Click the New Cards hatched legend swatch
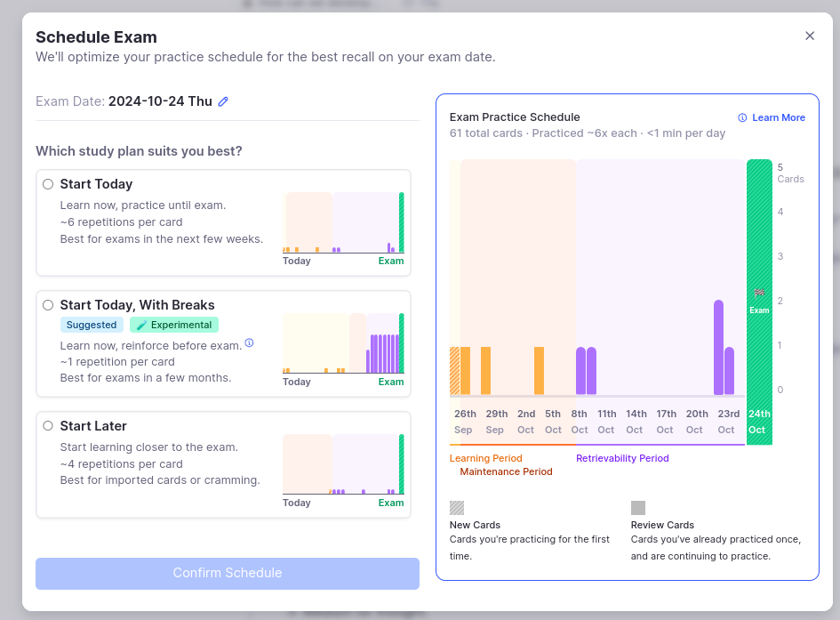The image size is (840, 620). coord(457,508)
